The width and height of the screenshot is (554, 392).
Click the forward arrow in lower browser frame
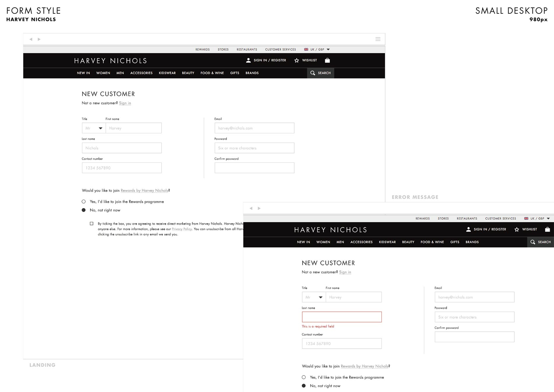[259, 208]
